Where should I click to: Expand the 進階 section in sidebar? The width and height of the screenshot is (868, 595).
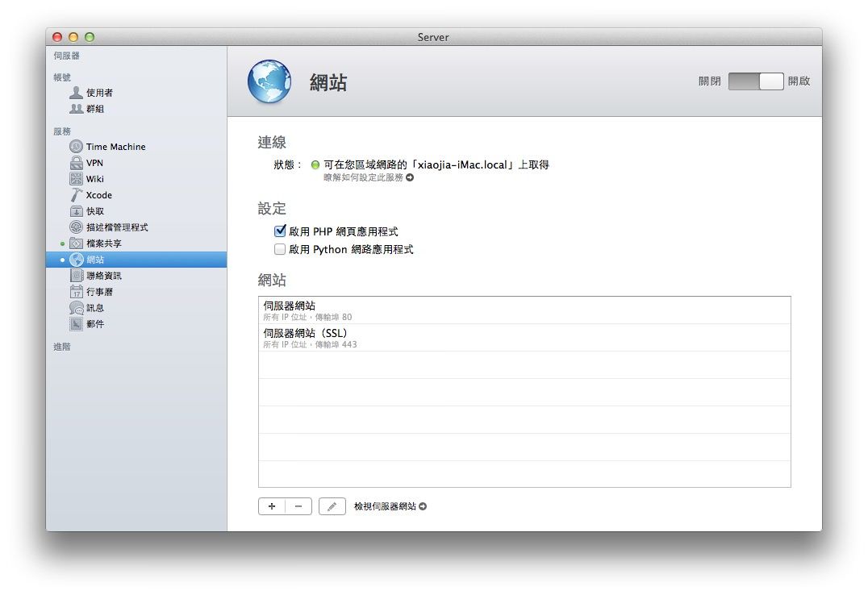tap(62, 347)
